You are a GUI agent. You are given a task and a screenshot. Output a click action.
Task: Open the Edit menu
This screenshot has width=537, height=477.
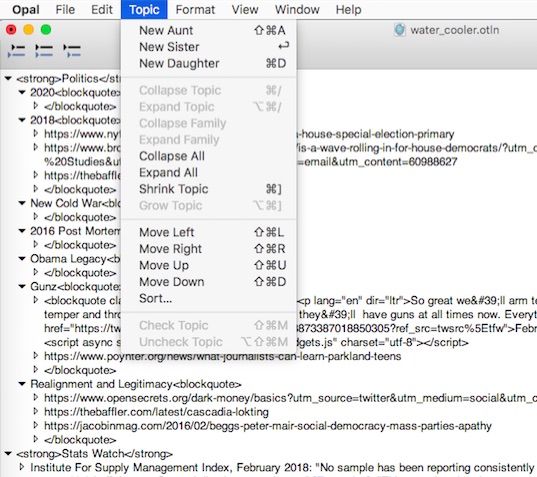[102, 10]
